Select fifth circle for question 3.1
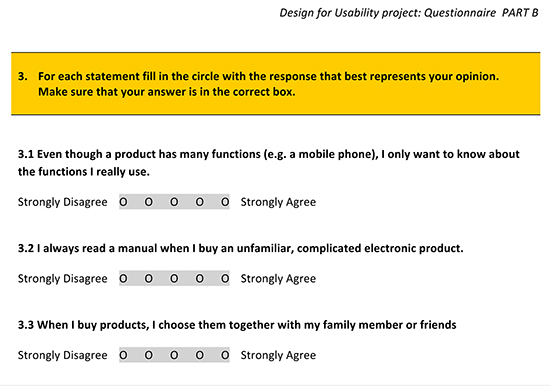The height and width of the screenshot is (386, 550). tap(225, 202)
